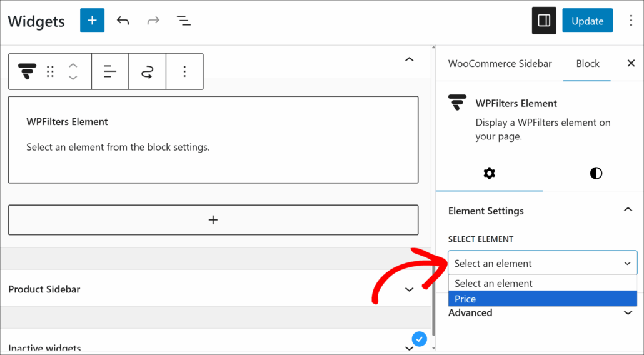Click the blue checkmark badge
Image resolution: width=644 pixels, height=355 pixels.
pos(420,339)
